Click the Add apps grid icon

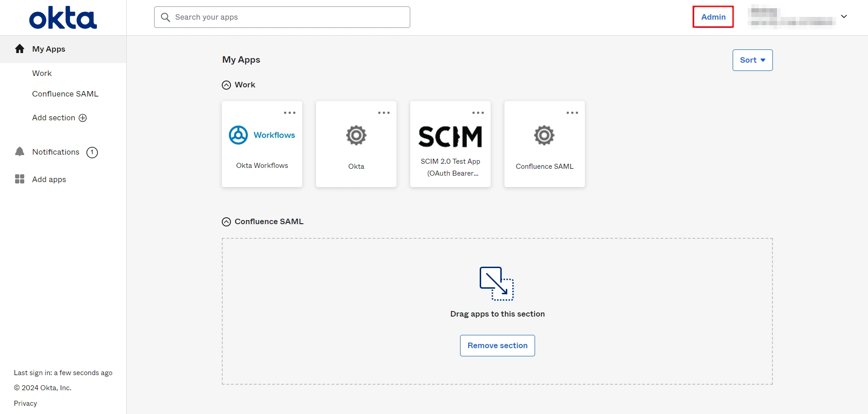20,179
